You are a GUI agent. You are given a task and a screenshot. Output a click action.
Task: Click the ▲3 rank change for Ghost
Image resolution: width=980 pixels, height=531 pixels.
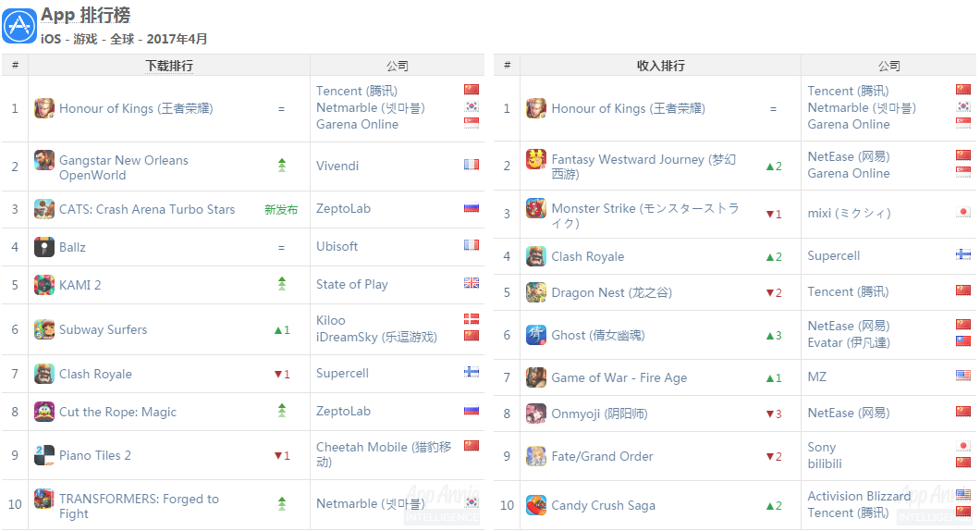pyautogui.click(x=774, y=336)
